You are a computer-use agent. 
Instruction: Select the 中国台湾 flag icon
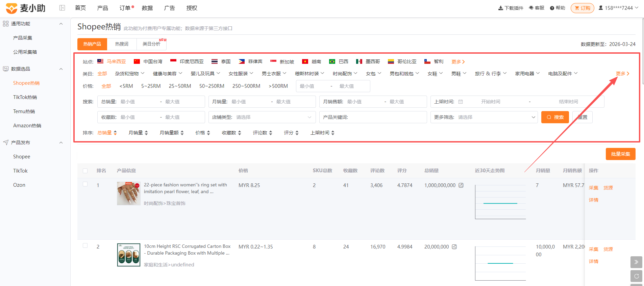click(x=137, y=61)
